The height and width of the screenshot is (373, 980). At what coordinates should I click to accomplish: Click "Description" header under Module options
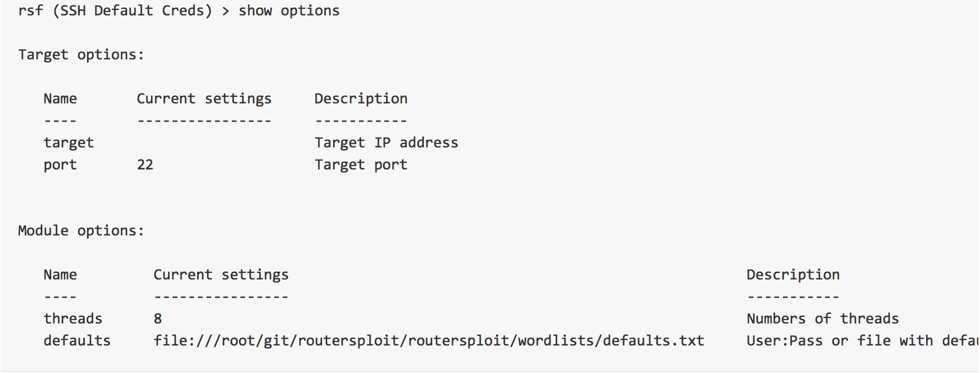tap(793, 275)
